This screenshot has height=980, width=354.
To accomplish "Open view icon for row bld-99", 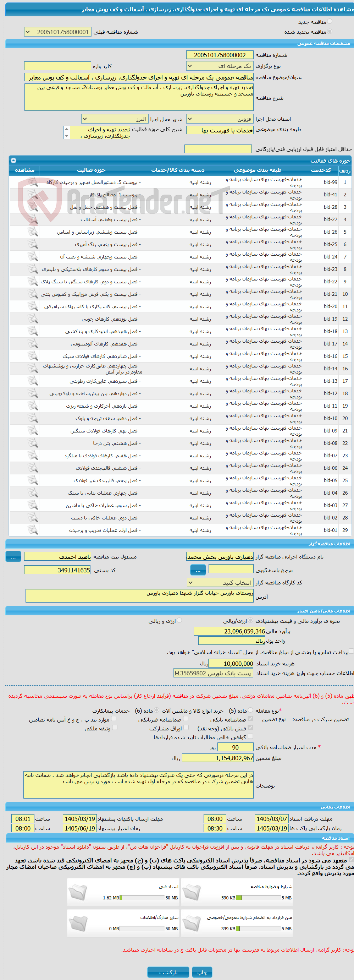I will (33, 182).
